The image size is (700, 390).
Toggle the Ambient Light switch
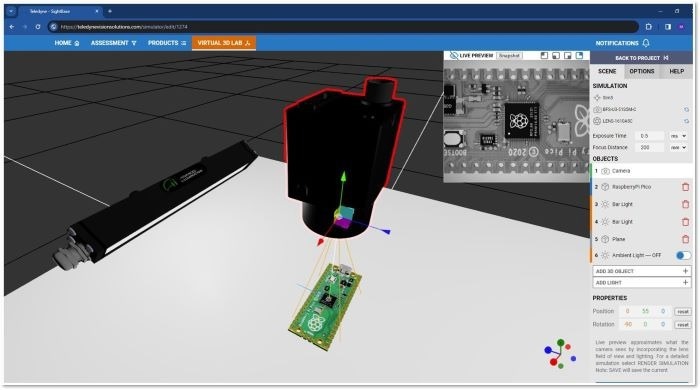coord(683,255)
